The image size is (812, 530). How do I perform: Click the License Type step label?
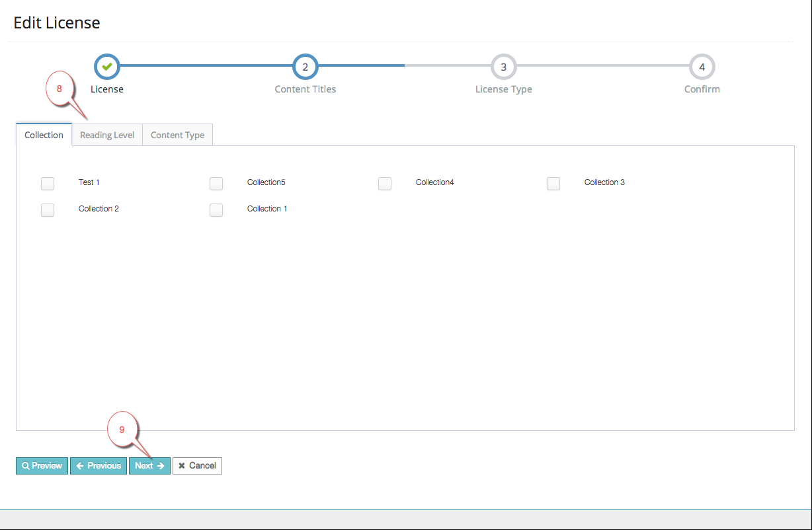504,89
